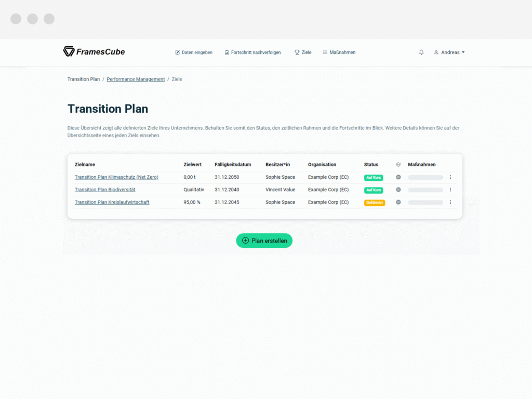
Task: Click the x-circle icon in the Klimaschutz row
Action: tap(398, 177)
